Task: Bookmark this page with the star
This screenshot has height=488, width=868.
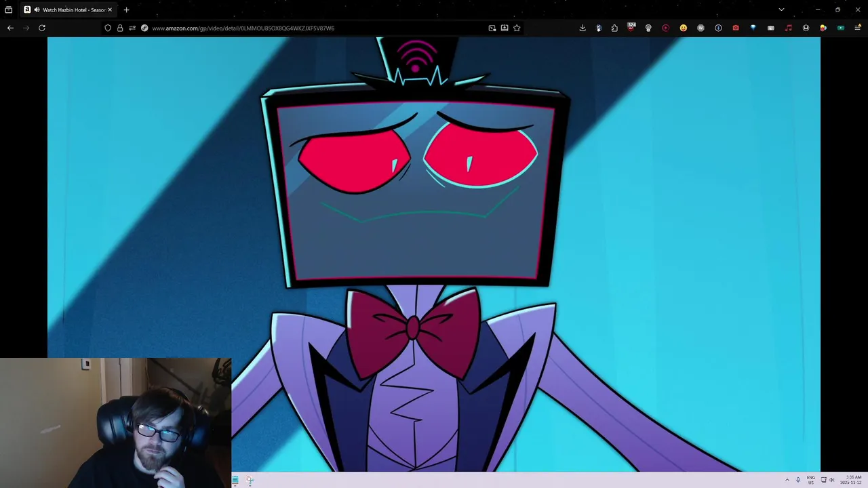Action: tap(517, 28)
